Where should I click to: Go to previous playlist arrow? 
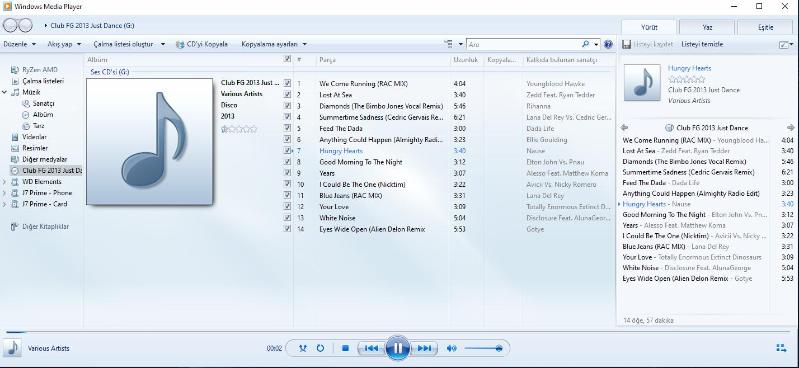click(624, 127)
